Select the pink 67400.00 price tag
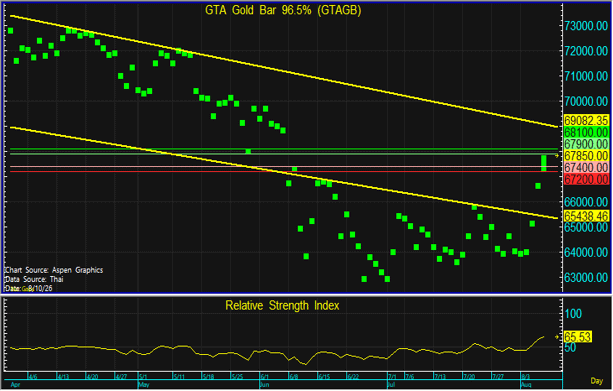 point(586,167)
